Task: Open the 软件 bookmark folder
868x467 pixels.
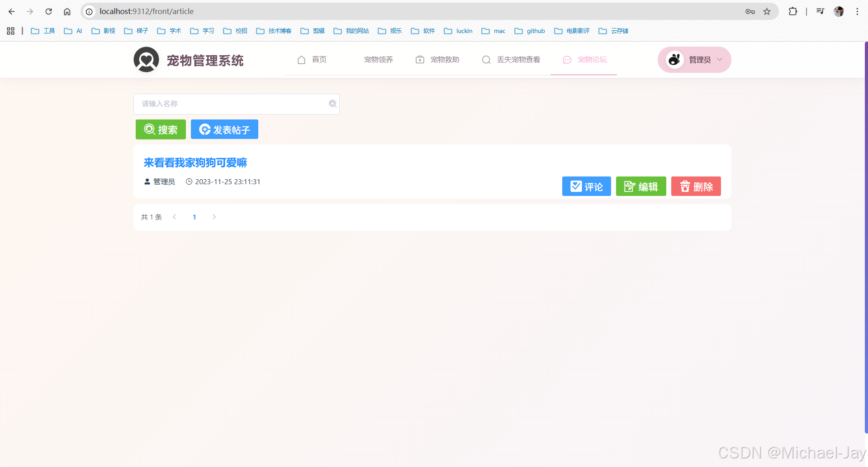Action: (x=423, y=31)
